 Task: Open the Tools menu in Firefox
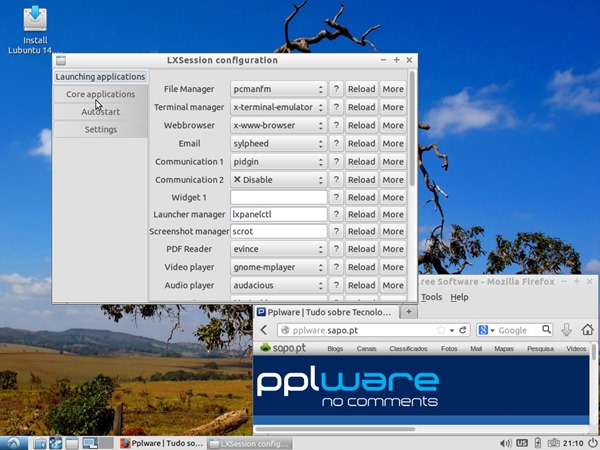pos(432,297)
